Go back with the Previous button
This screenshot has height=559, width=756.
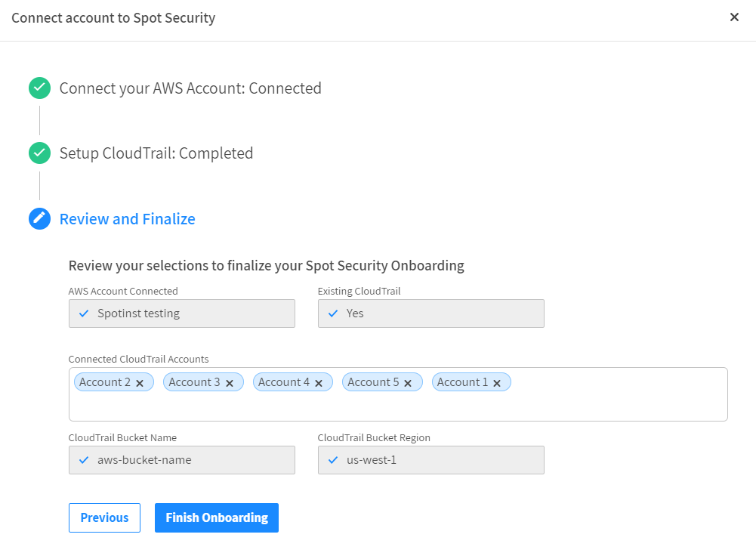tap(104, 517)
